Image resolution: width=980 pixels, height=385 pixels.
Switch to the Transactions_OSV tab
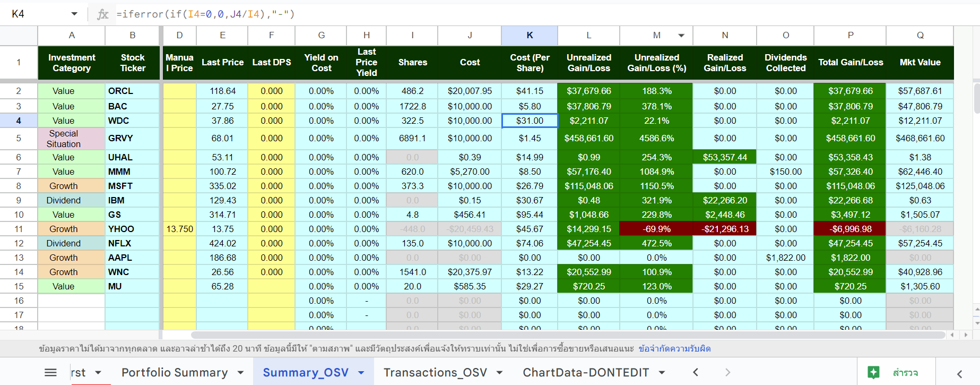point(435,373)
